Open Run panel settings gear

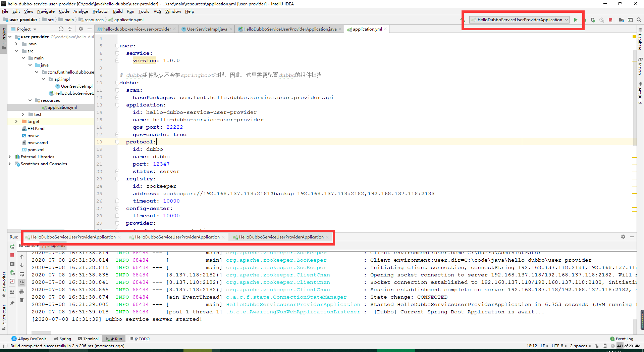(623, 237)
